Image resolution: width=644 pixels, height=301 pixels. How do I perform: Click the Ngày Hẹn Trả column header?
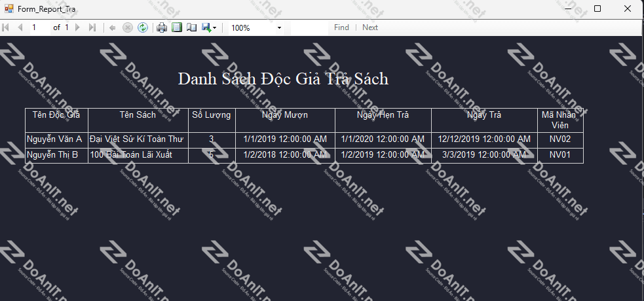pyautogui.click(x=383, y=120)
